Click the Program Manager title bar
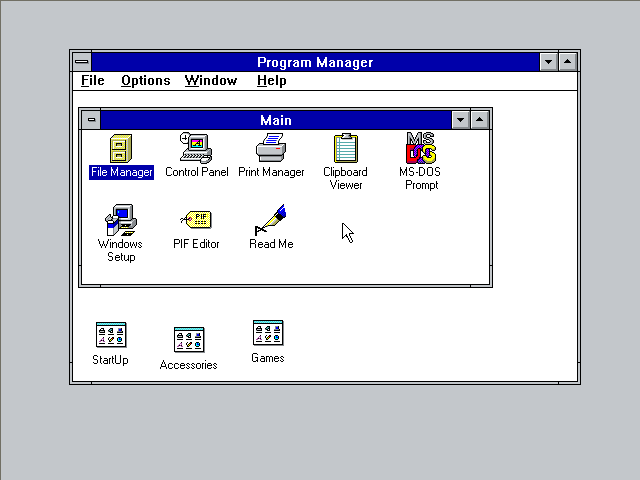Image resolution: width=640 pixels, height=480 pixels. 315,62
